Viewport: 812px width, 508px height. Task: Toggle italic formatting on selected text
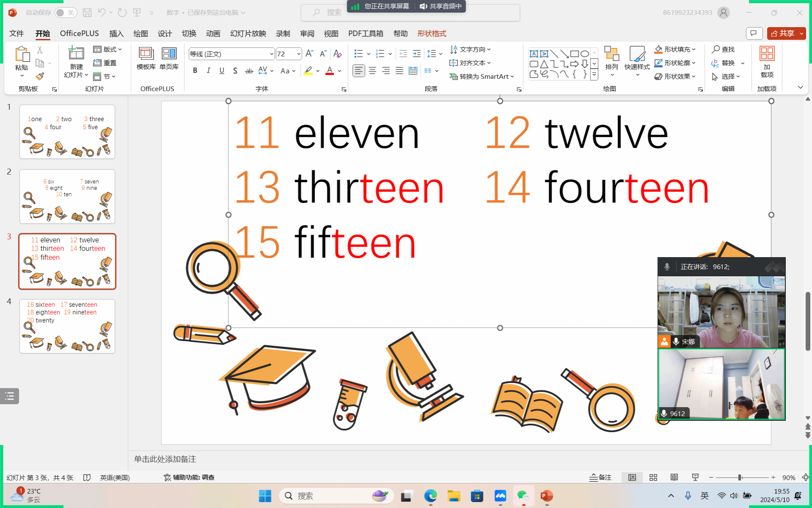pyautogui.click(x=208, y=71)
